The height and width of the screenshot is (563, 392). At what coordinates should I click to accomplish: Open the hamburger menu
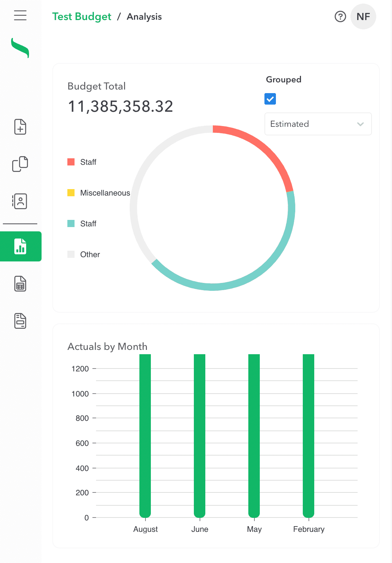point(20,15)
